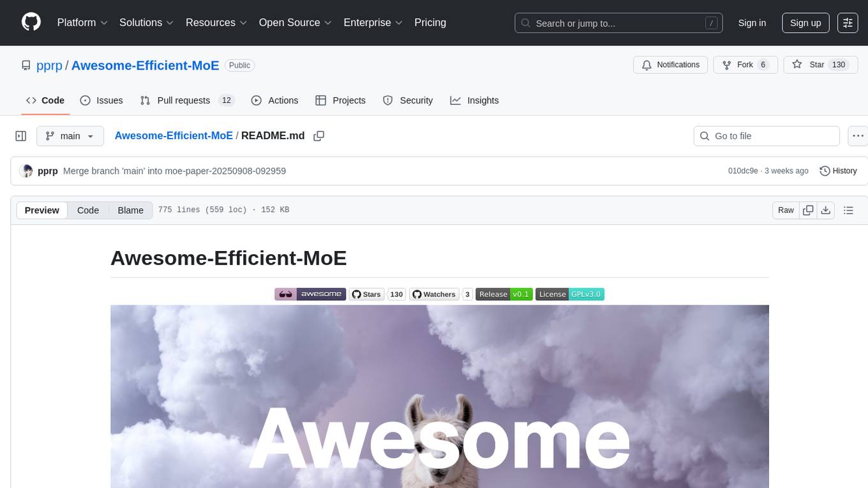Copy the README.md file path
868x488 pixels.
click(319, 136)
